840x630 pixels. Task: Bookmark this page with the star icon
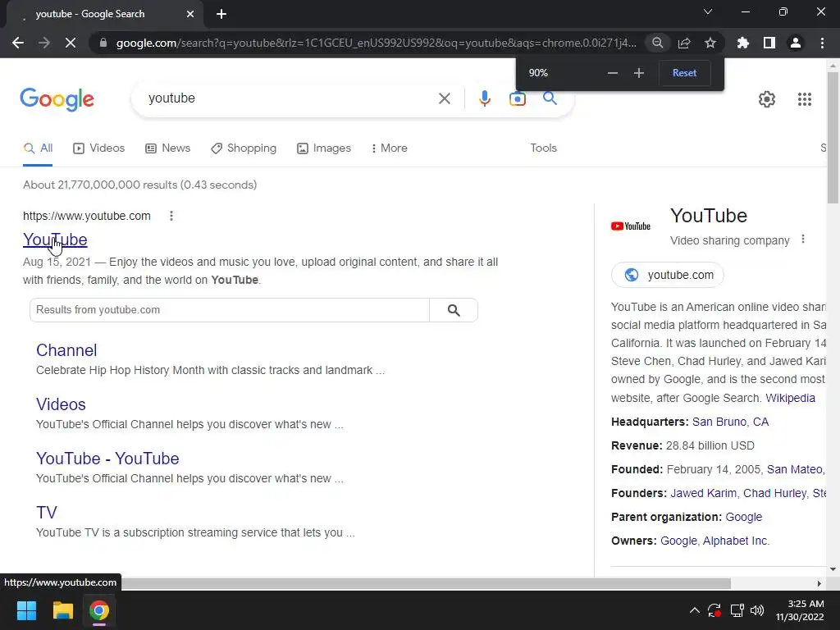coord(710,43)
